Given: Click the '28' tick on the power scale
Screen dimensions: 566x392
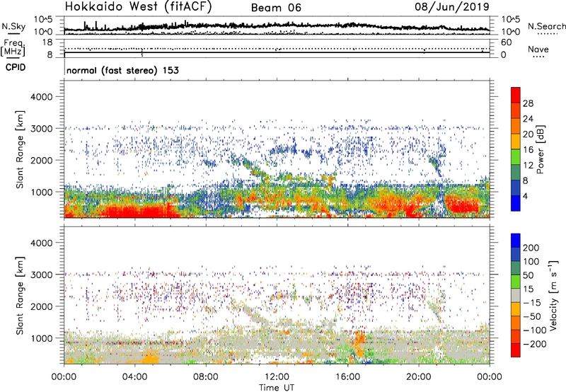Looking at the screenshot, I should click(x=528, y=103).
